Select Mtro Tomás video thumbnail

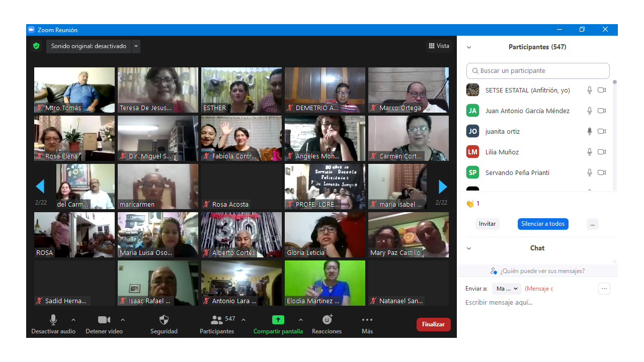tap(74, 90)
